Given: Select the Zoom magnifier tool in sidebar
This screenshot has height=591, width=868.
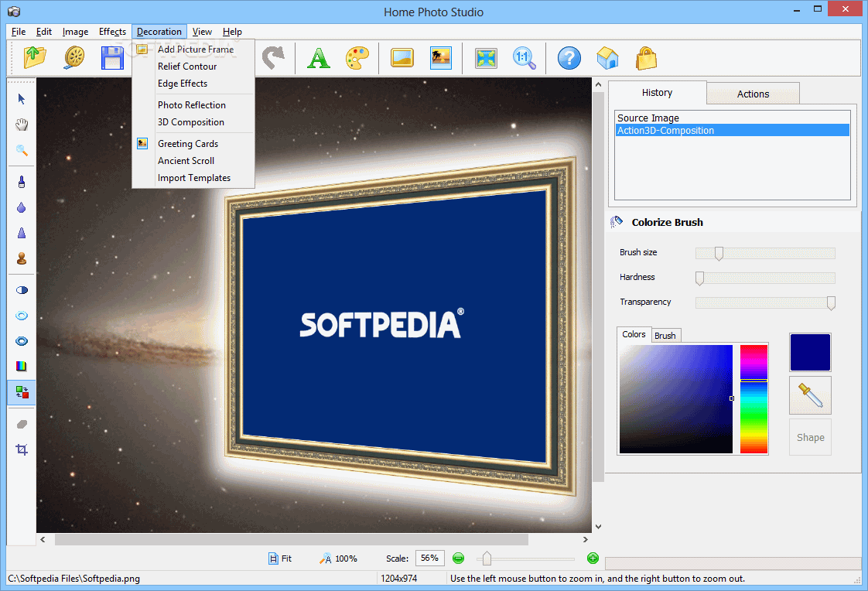Looking at the screenshot, I should 22,150.
